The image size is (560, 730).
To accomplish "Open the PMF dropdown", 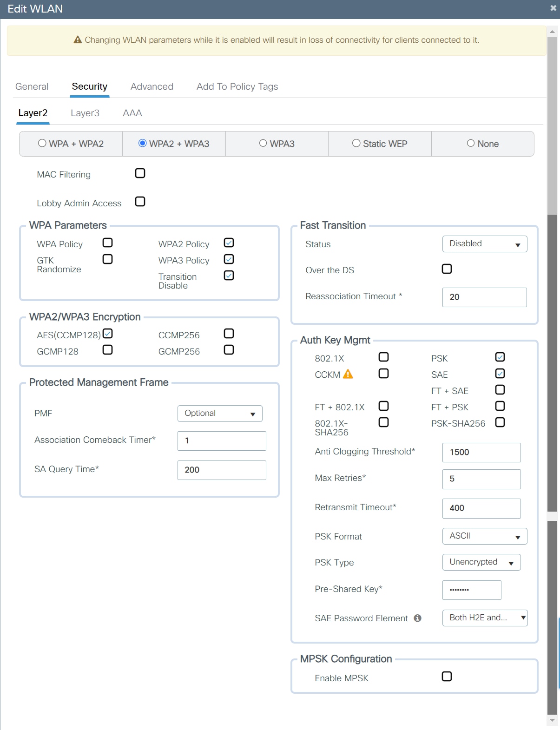I will coord(219,414).
